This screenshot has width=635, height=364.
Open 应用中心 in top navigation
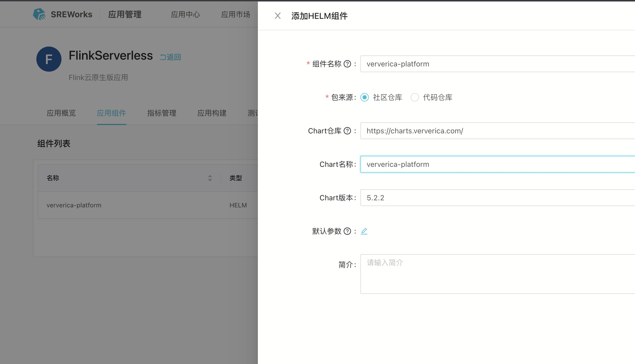(x=185, y=14)
